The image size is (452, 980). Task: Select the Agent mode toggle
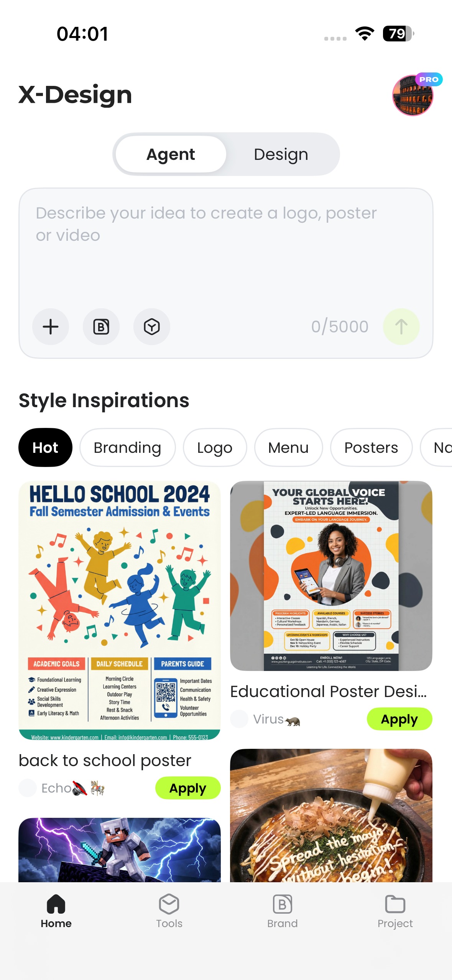[171, 154]
